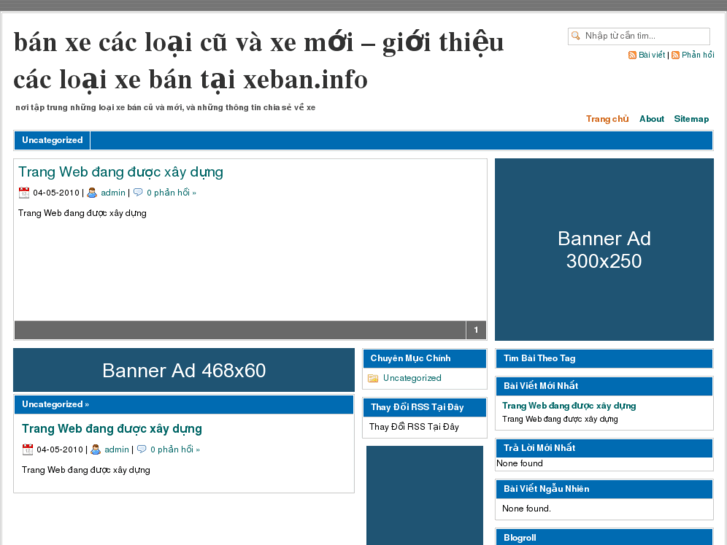Click the 'Thay Đổi RSS Tại Đây' body text

[414, 427]
